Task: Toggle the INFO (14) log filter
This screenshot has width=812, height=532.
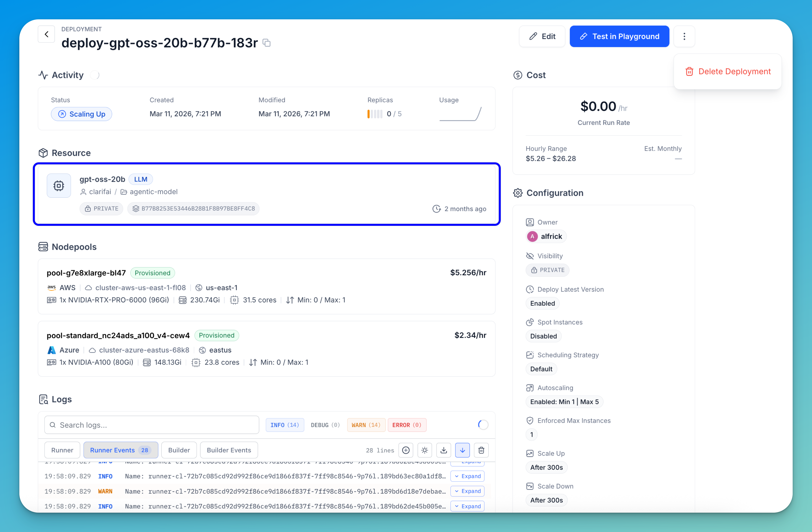Action: (285, 425)
